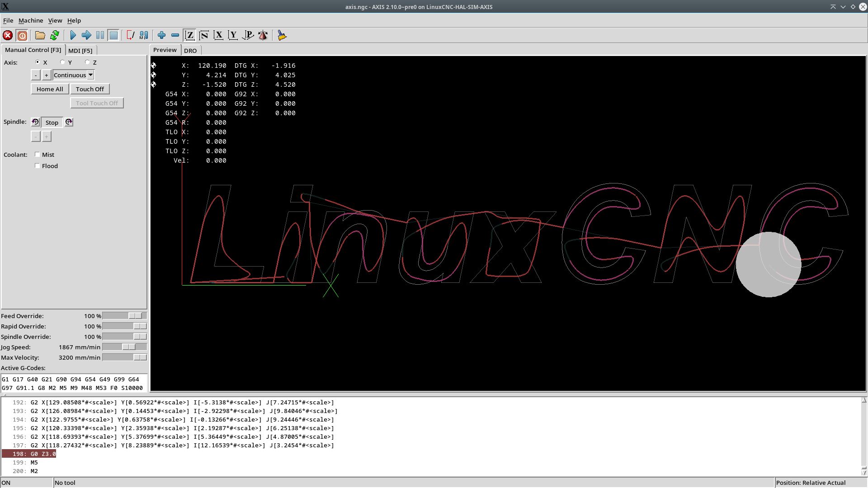This screenshot has height=488, width=868.
Task: Toggle the block delete skip-lines icon
Action: pyautogui.click(x=130, y=35)
